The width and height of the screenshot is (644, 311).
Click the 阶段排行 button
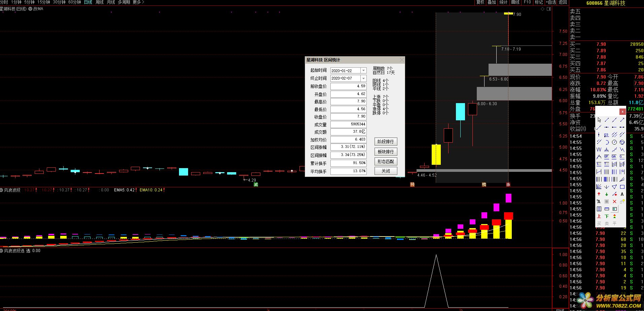tap(386, 142)
